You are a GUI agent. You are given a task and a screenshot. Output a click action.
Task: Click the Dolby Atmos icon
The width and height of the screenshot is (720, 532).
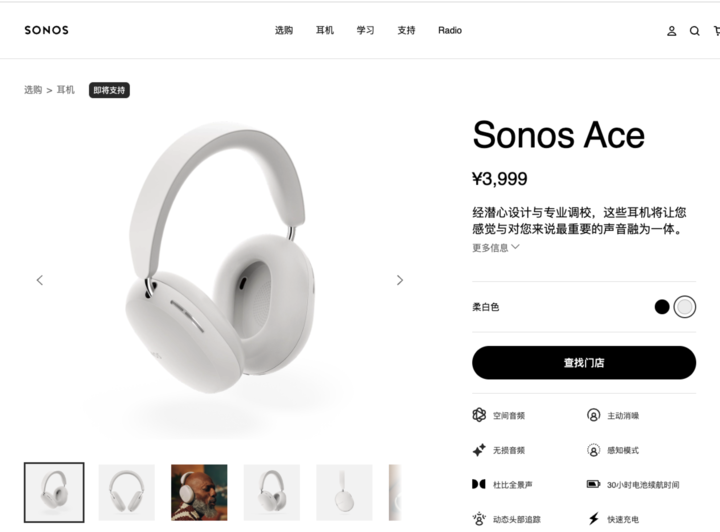click(478, 484)
